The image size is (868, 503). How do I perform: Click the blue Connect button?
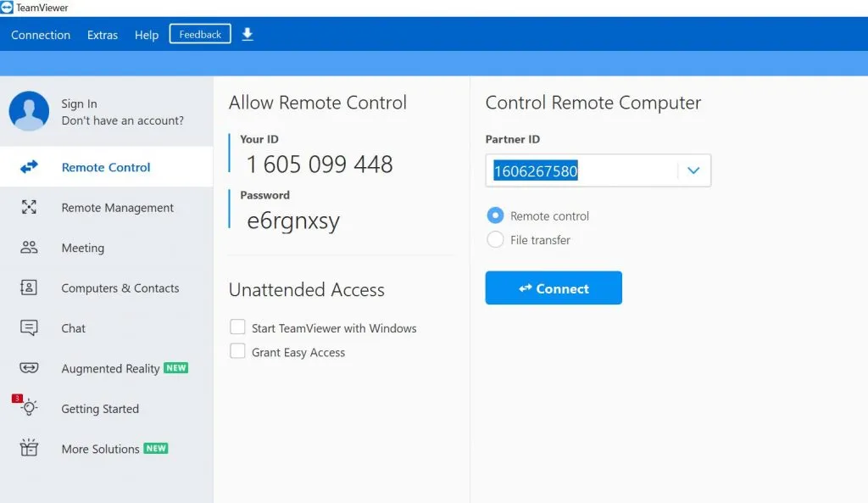pos(554,288)
